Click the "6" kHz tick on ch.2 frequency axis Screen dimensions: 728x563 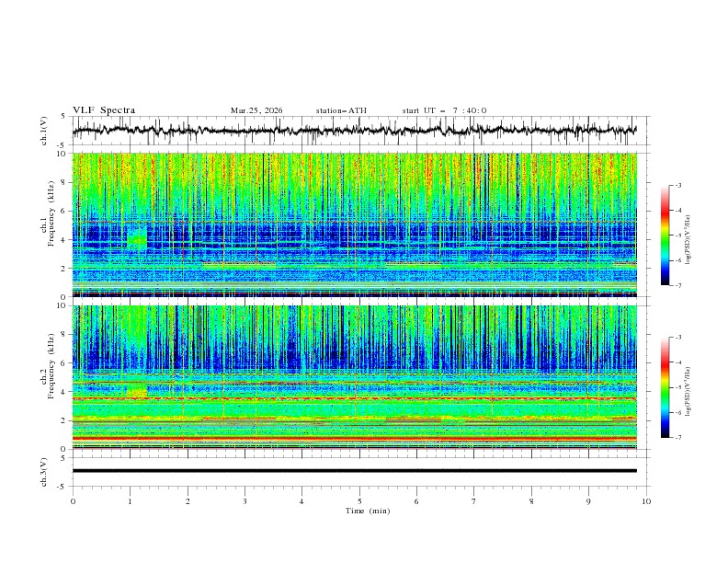pos(64,363)
